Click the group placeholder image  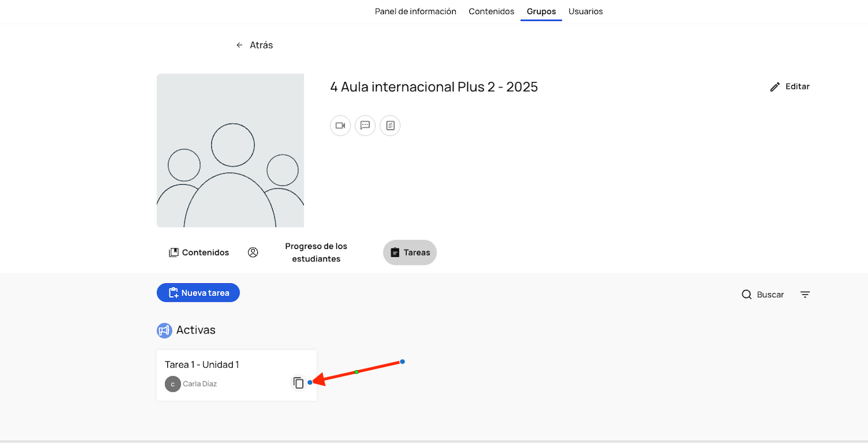point(230,151)
